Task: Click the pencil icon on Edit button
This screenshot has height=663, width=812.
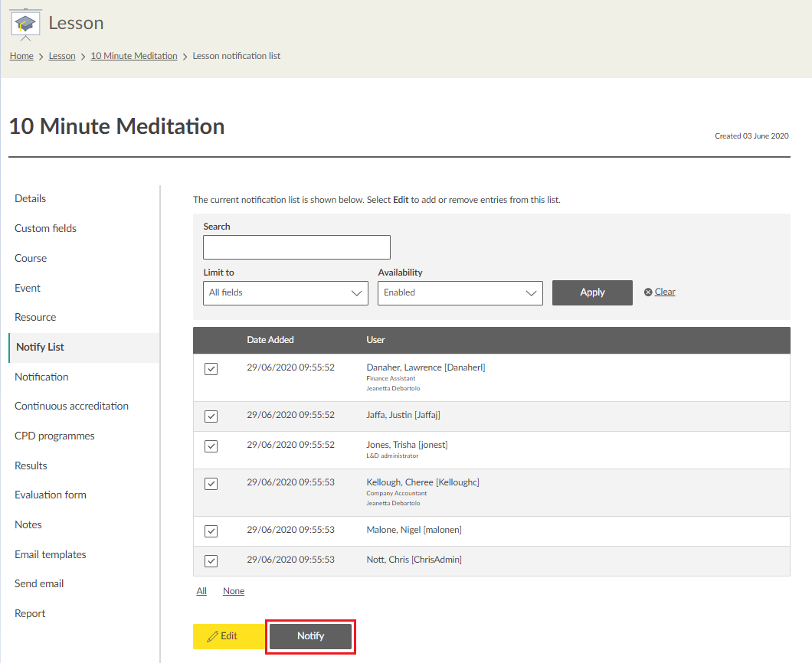Action: tap(213, 637)
